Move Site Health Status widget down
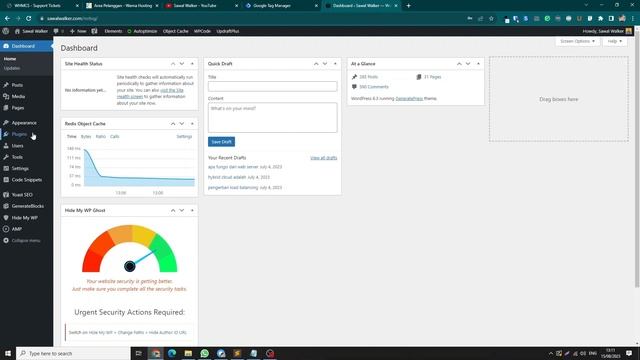640x360 pixels. pos(182,64)
